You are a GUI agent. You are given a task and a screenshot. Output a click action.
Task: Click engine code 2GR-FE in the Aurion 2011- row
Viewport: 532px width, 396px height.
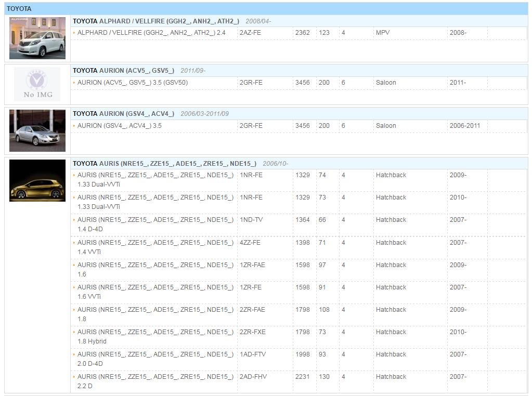coord(251,83)
